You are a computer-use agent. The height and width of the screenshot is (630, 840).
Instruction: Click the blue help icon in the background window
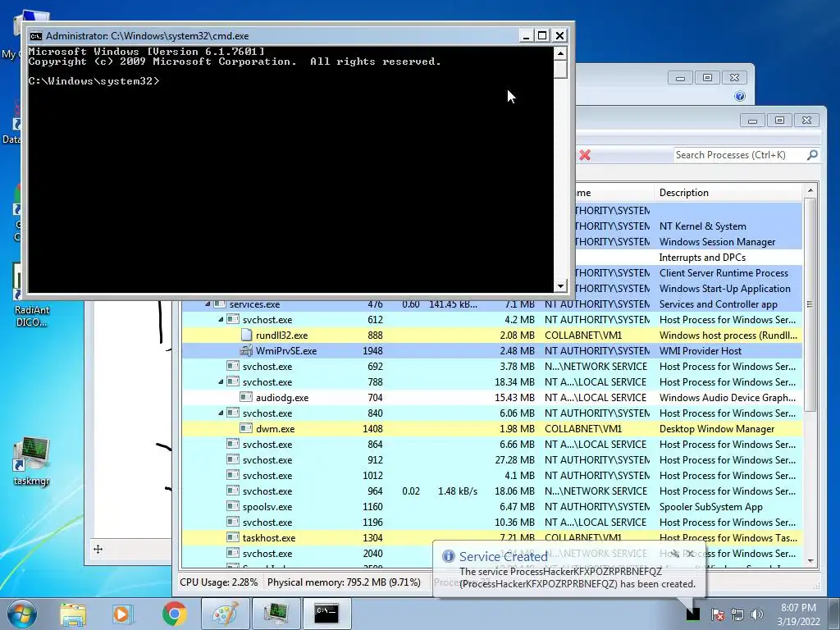click(740, 97)
